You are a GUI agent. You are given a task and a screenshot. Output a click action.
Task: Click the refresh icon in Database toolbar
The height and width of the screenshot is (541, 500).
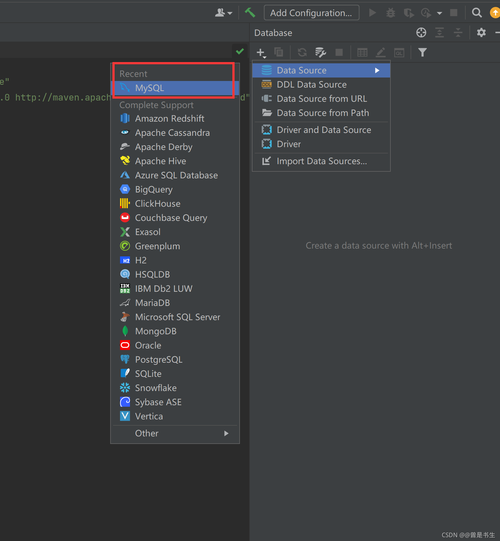302,52
